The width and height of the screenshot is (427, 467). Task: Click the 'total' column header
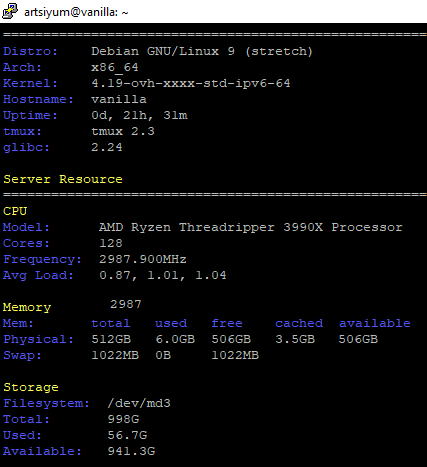[111, 323]
